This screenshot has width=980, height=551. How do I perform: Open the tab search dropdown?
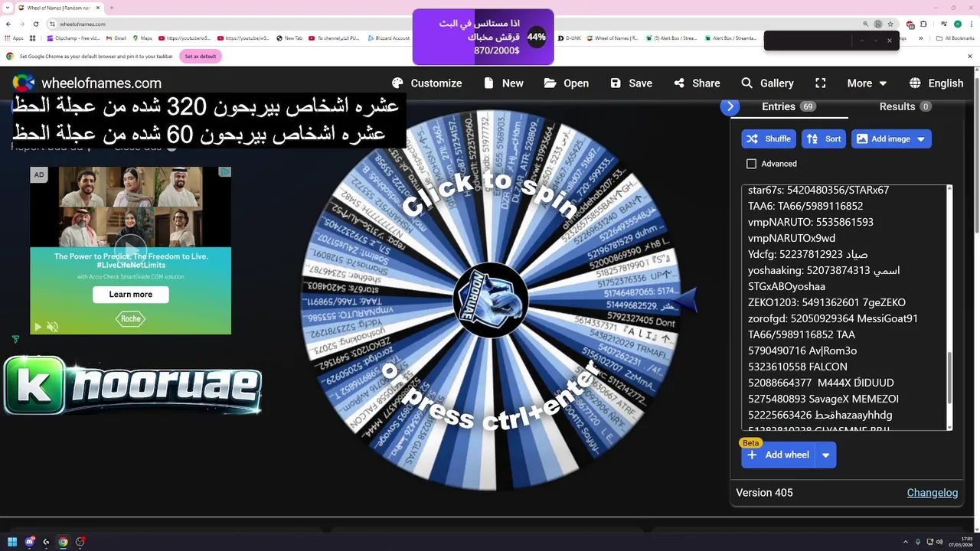click(8, 8)
